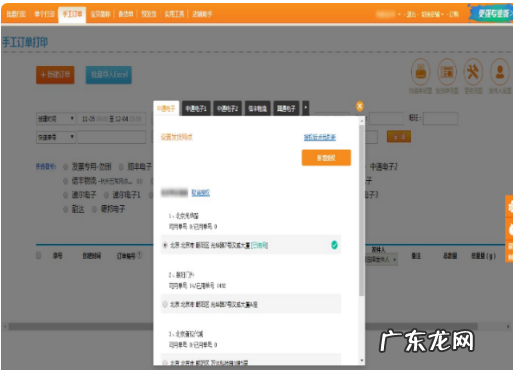The height and width of the screenshot is (370, 513).
Task: Select the 速尔电子1 radio option
Action: coord(106,195)
